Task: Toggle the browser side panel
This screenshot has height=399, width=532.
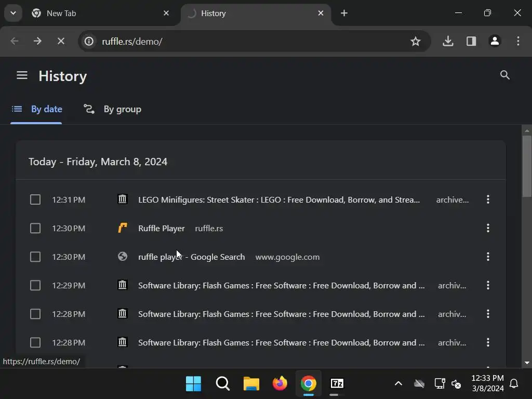Action: point(471,41)
